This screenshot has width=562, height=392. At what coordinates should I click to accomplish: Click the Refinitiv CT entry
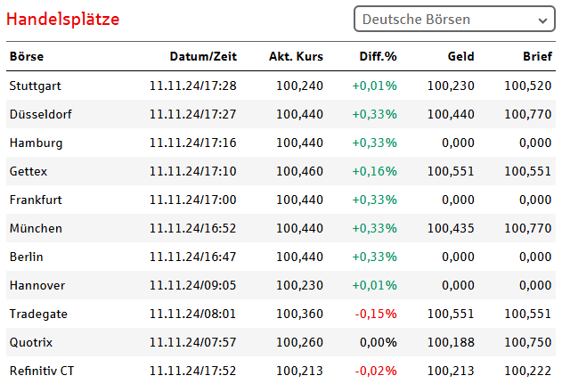[x=41, y=371]
